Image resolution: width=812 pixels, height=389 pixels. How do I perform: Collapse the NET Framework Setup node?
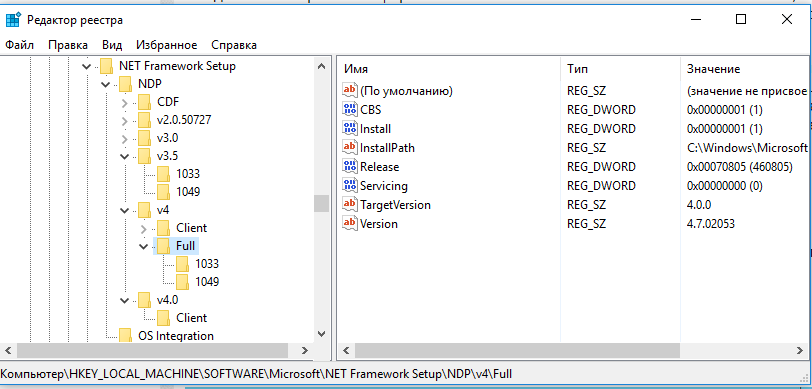86,66
